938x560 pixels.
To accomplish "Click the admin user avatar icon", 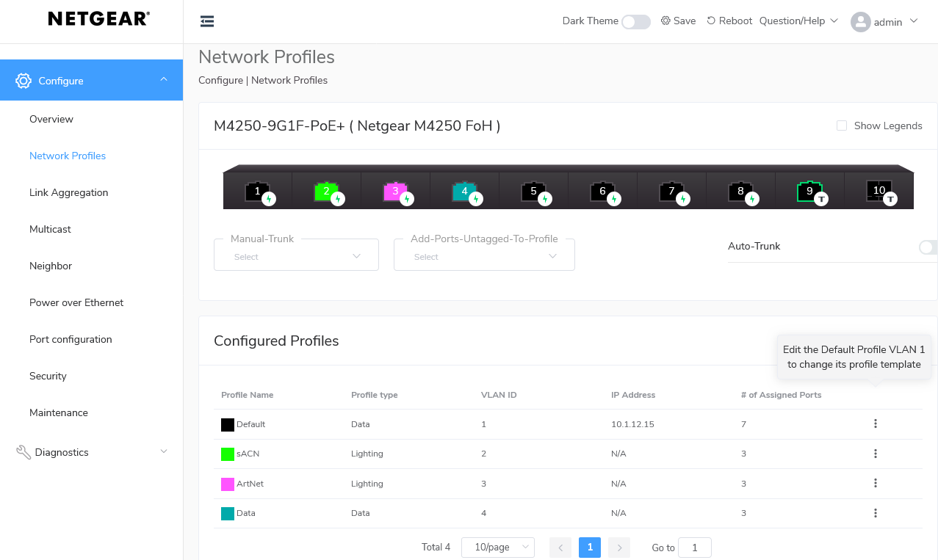I will [861, 21].
